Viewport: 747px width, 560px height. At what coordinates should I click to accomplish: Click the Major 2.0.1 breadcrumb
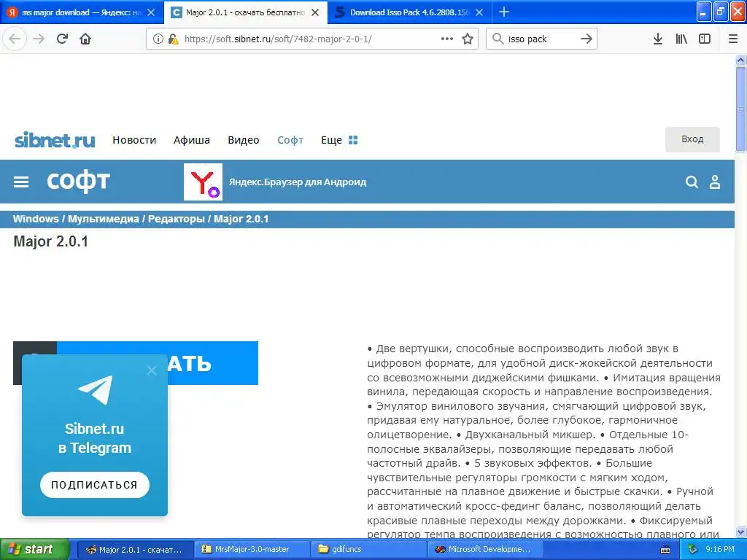point(241,219)
